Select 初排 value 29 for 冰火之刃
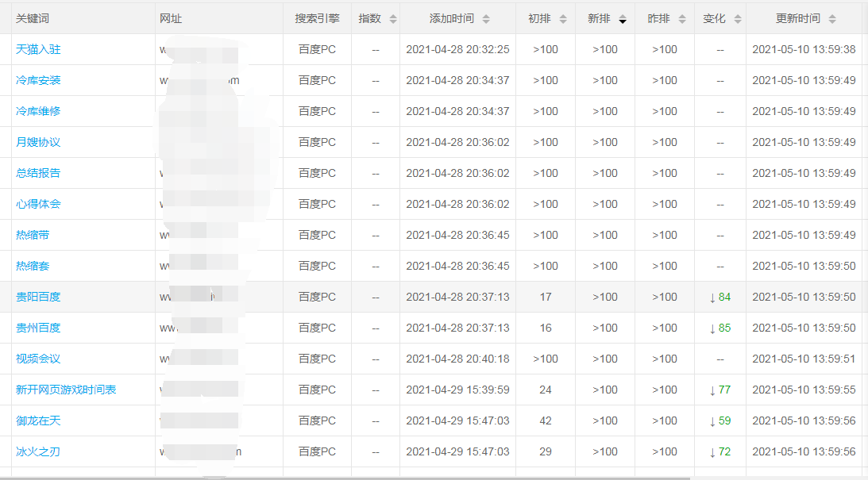868x480 pixels. coord(546,451)
